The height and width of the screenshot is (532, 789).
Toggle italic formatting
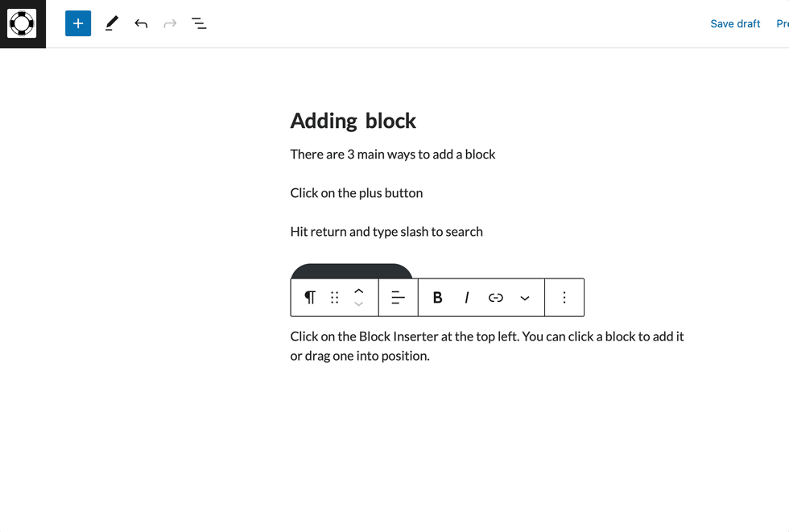[x=466, y=297]
